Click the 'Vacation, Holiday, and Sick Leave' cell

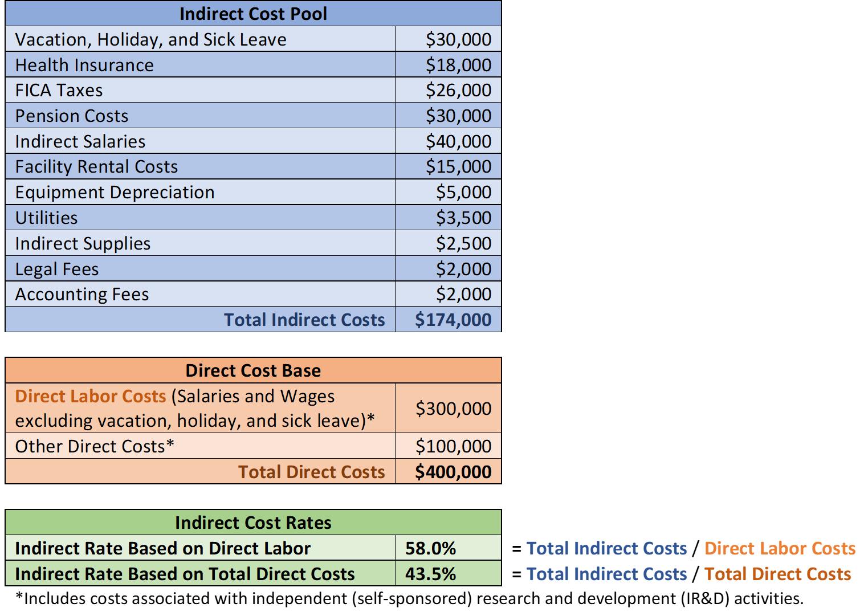pos(200,39)
